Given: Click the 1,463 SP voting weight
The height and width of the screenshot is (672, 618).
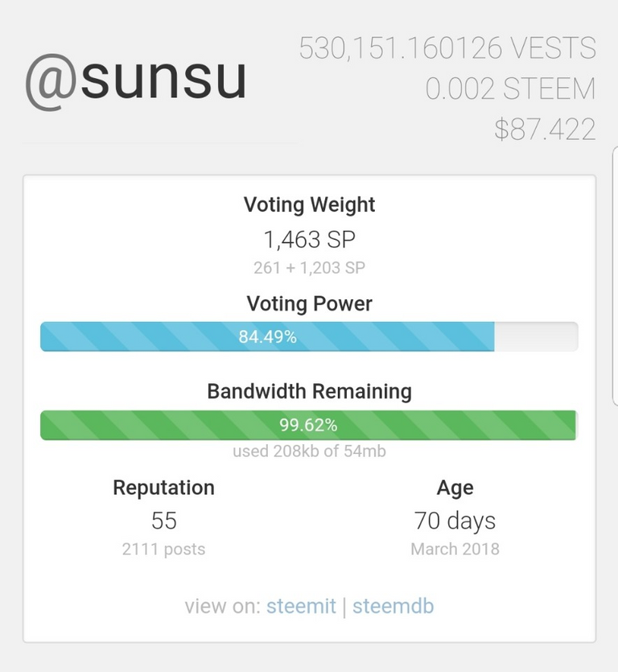Looking at the screenshot, I should coord(309,239).
